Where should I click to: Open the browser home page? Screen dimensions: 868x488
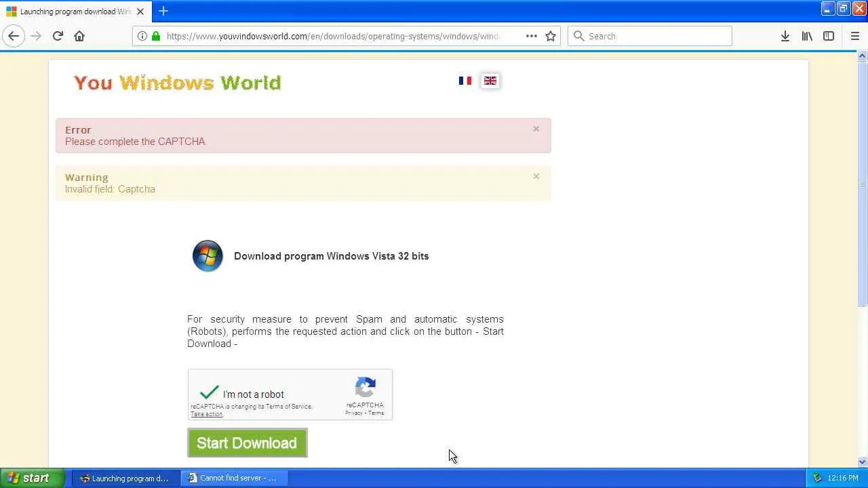click(79, 36)
